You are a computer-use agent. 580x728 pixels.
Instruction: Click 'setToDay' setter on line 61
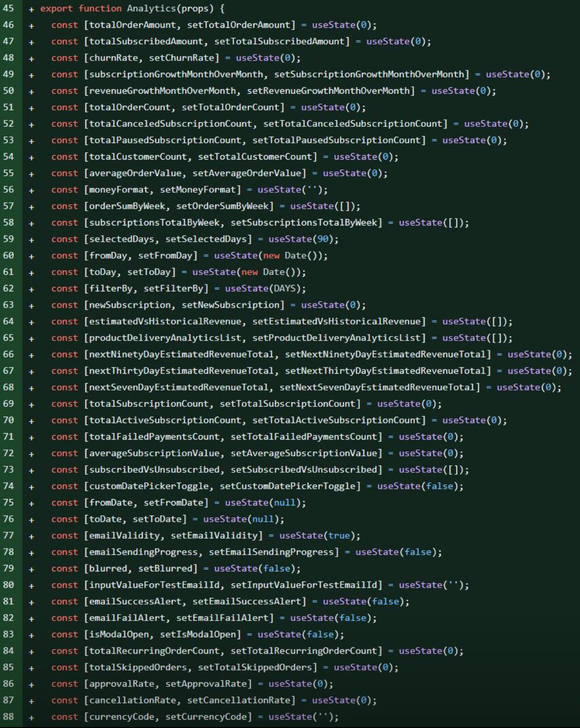click(149, 272)
